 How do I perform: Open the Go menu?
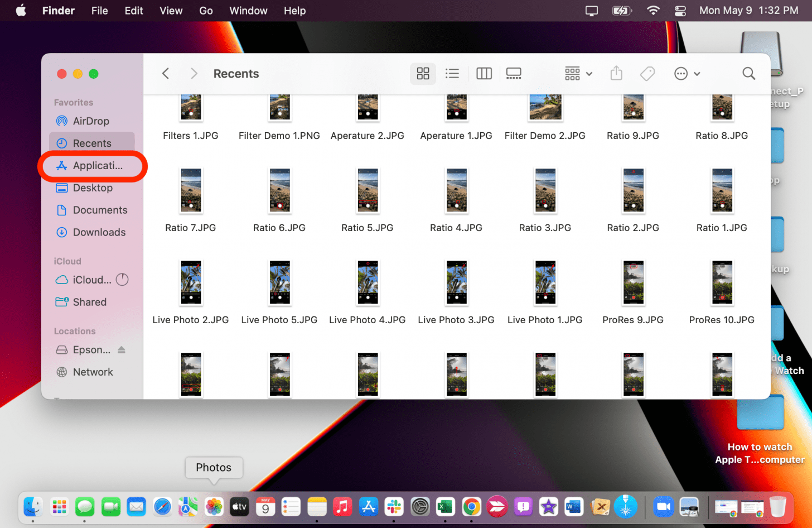coord(206,11)
